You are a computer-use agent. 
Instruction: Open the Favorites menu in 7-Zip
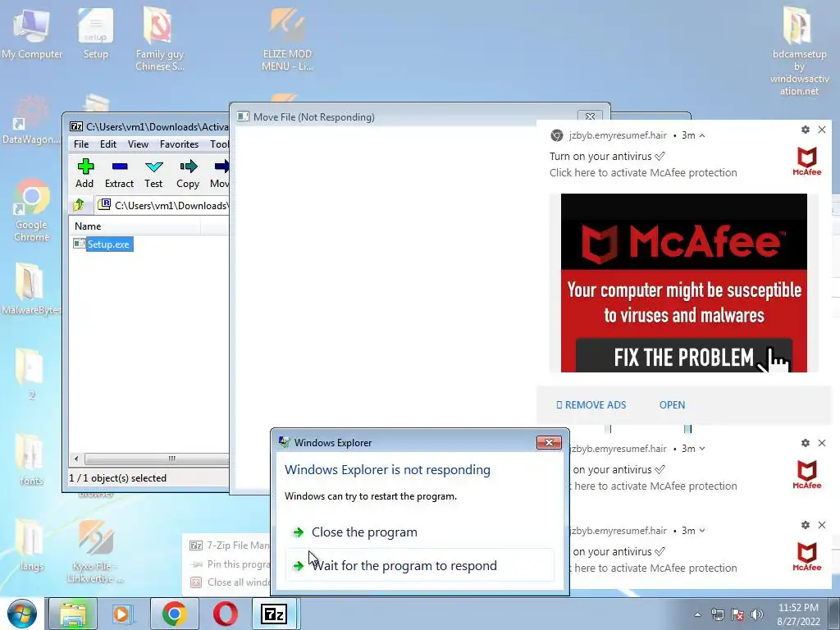pos(179,144)
